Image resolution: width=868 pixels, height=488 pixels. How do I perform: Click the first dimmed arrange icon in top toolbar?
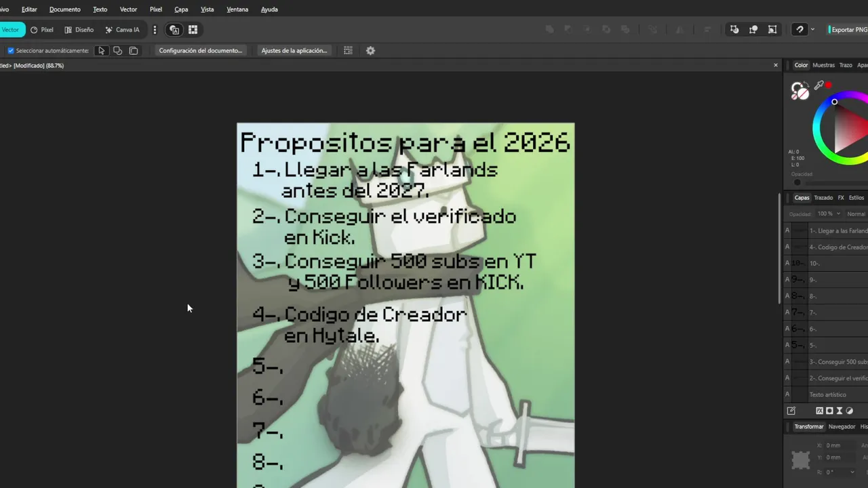click(x=549, y=30)
